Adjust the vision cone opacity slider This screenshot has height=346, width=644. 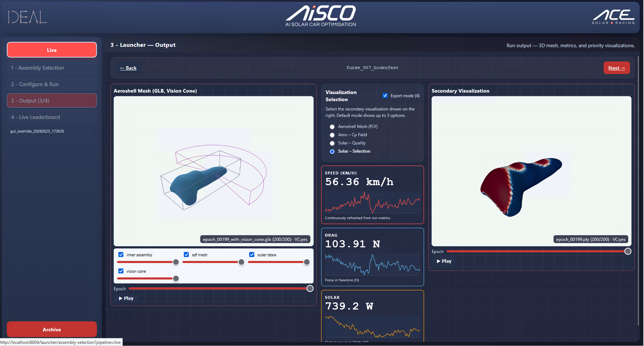(148, 278)
